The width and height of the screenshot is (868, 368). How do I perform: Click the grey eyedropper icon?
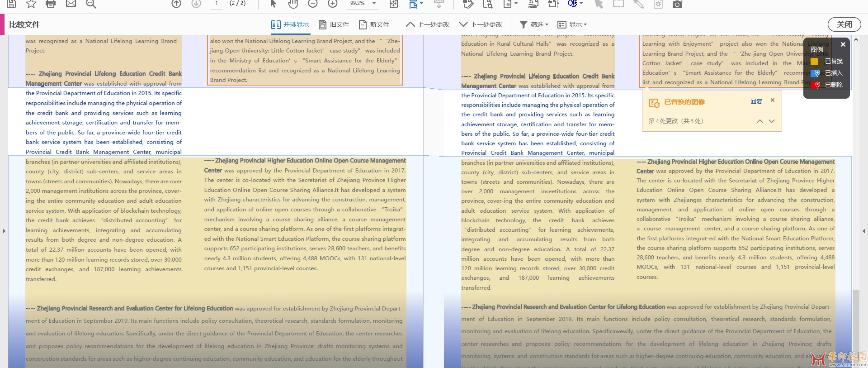pos(638,4)
